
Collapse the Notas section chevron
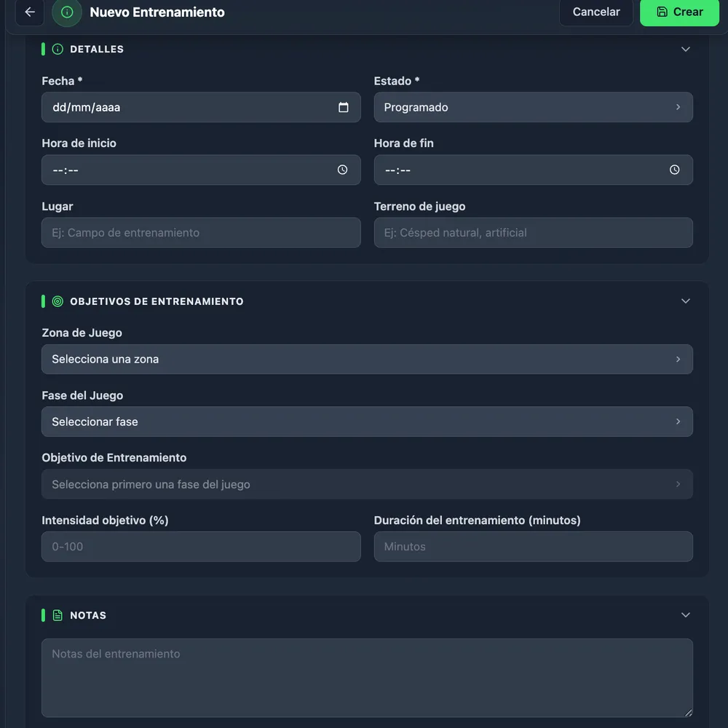click(685, 615)
